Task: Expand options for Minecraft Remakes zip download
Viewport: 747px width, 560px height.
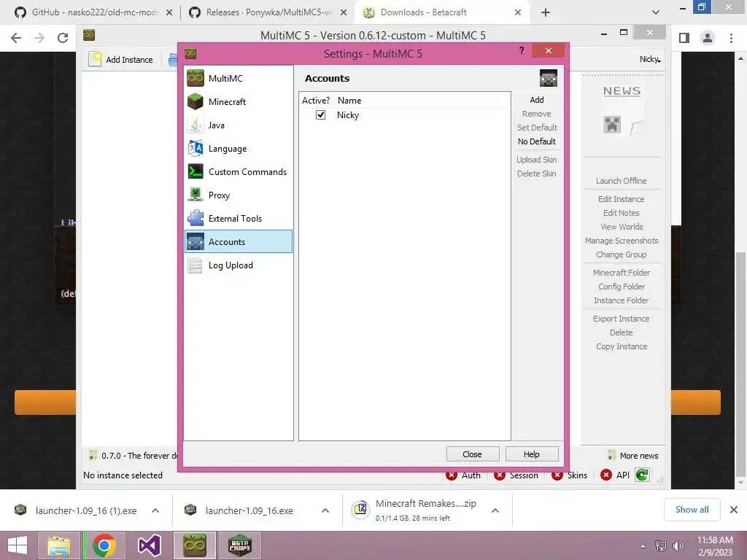Action: (495, 510)
